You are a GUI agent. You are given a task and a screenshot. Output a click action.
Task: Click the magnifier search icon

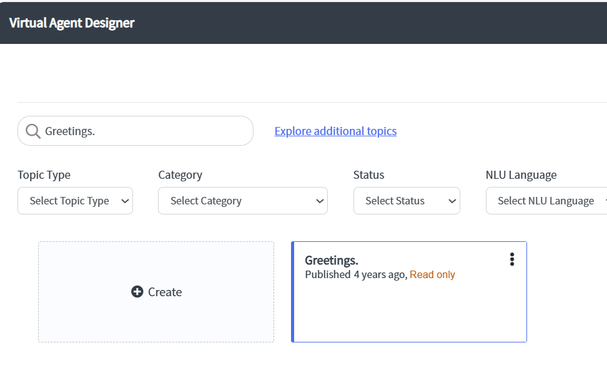(33, 131)
